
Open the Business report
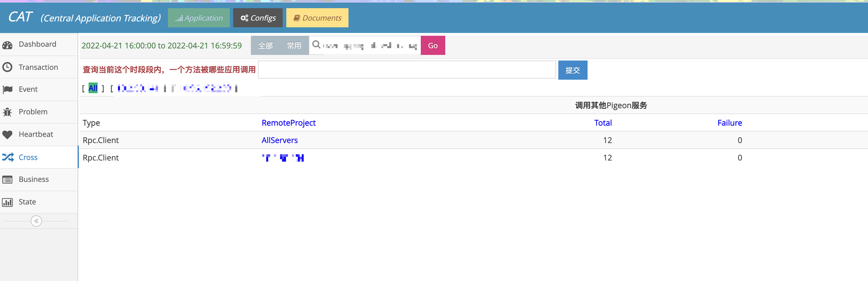(x=39, y=179)
